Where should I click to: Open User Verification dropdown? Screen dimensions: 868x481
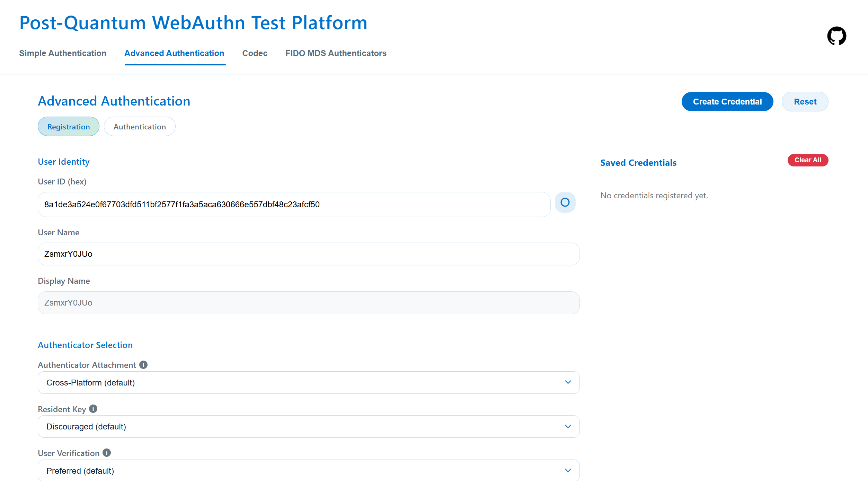[308, 470]
